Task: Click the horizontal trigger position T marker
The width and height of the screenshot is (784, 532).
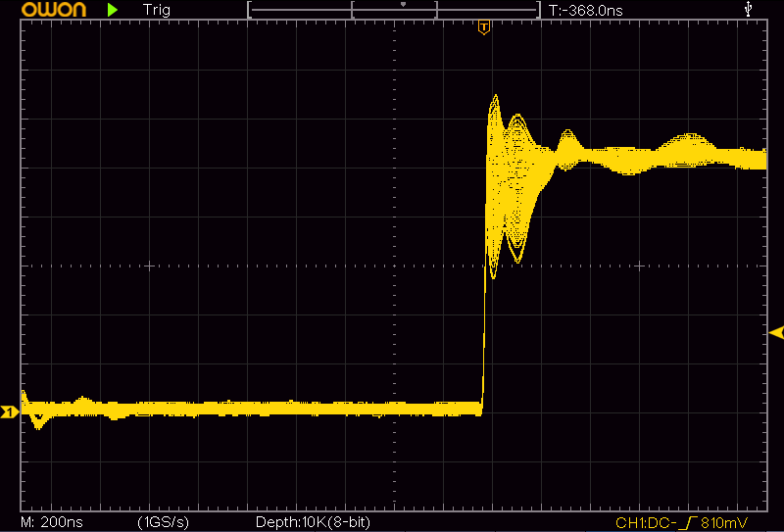Action: coord(483,27)
